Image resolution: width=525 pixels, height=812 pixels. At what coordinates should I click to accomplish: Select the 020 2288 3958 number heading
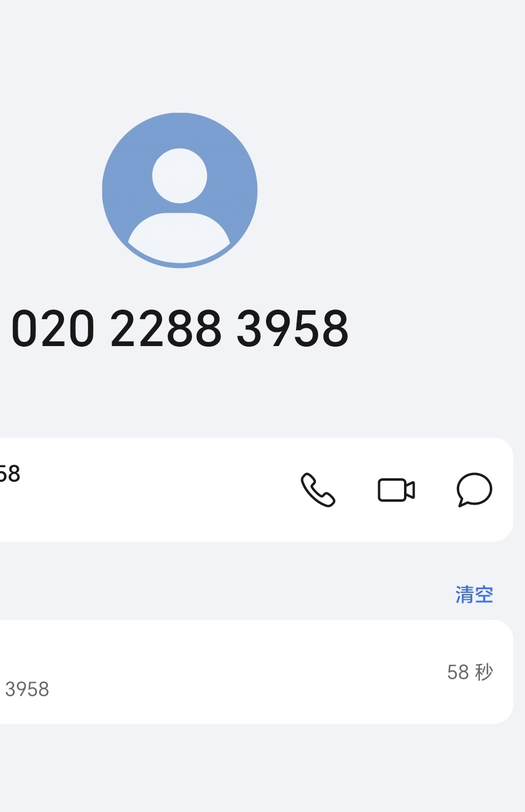[180, 329]
